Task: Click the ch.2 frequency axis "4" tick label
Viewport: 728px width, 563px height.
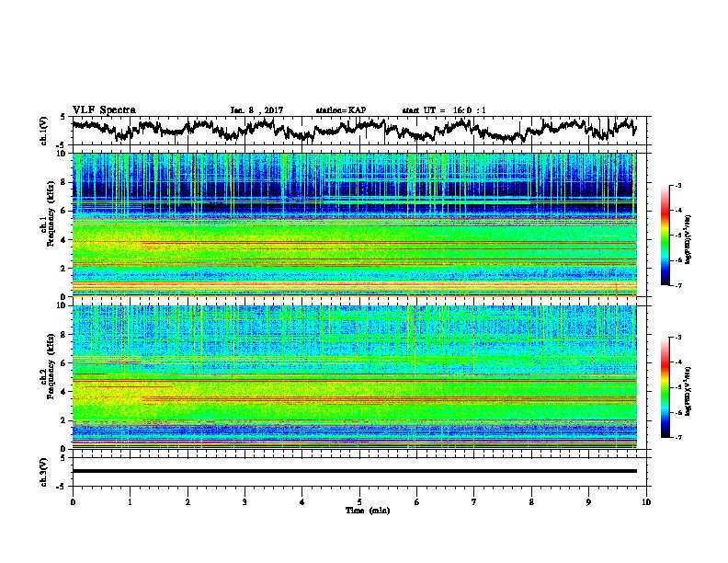Action: (64, 392)
